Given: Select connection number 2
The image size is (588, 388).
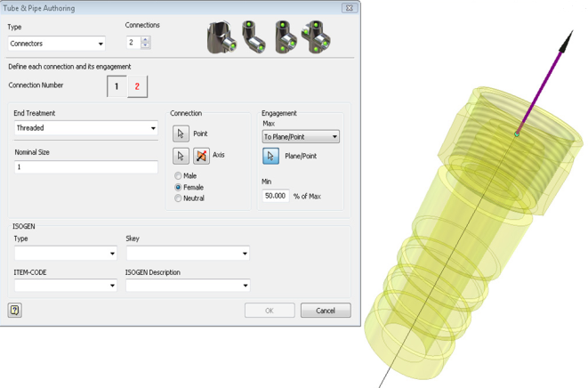Looking at the screenshot, I should point(137,86).
